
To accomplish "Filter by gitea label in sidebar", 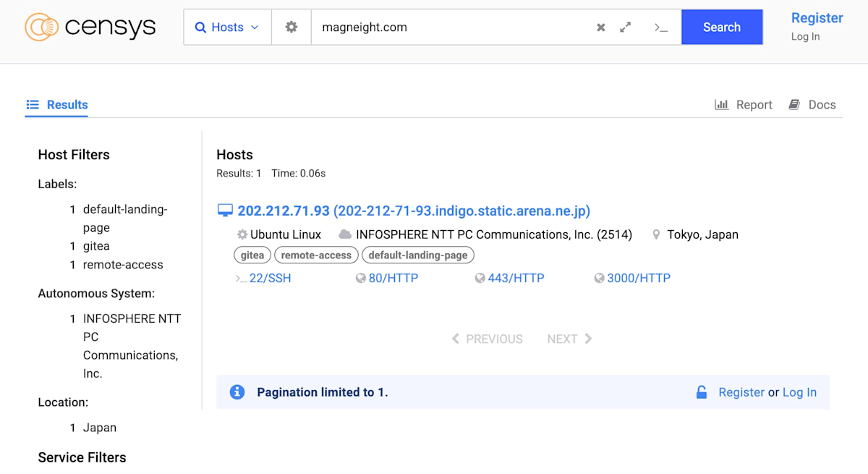I will (x=96, y=246).
